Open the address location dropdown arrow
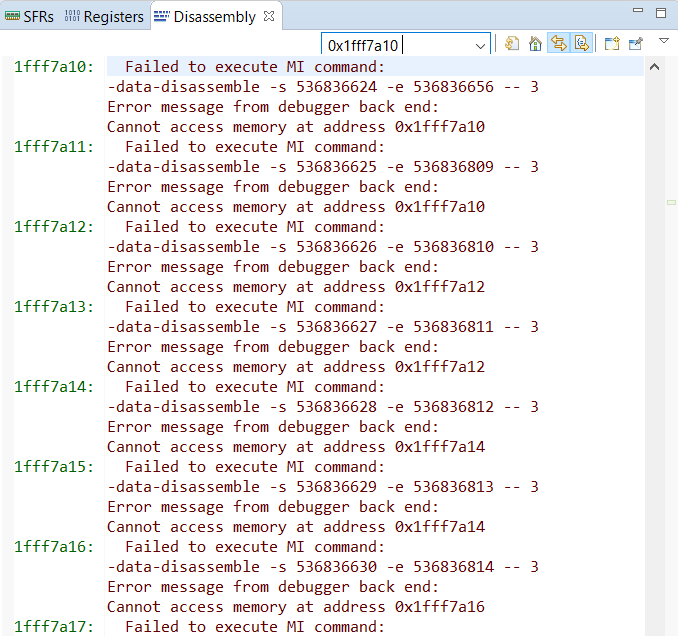Screen dimensions: 678x636 480,45
